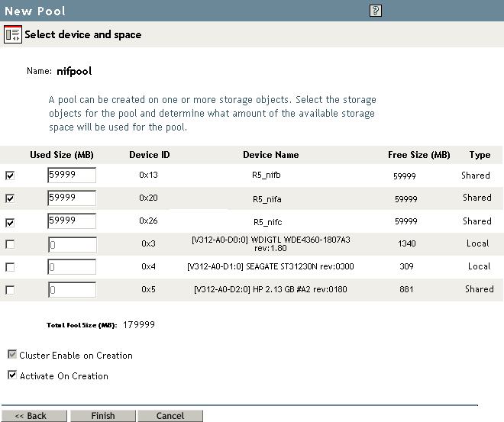Uncheck the R5_nifb device checkbox
The image size is (504, 422).
pos(10,176)
